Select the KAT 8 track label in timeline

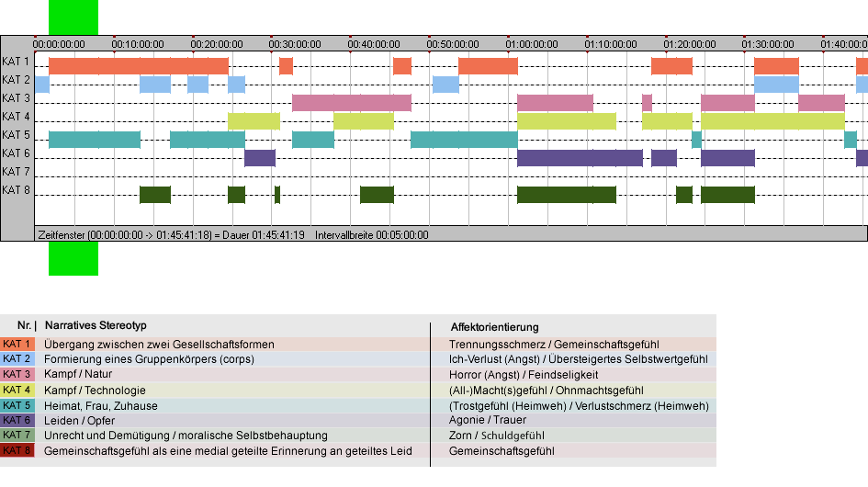(x=16, y=190)
